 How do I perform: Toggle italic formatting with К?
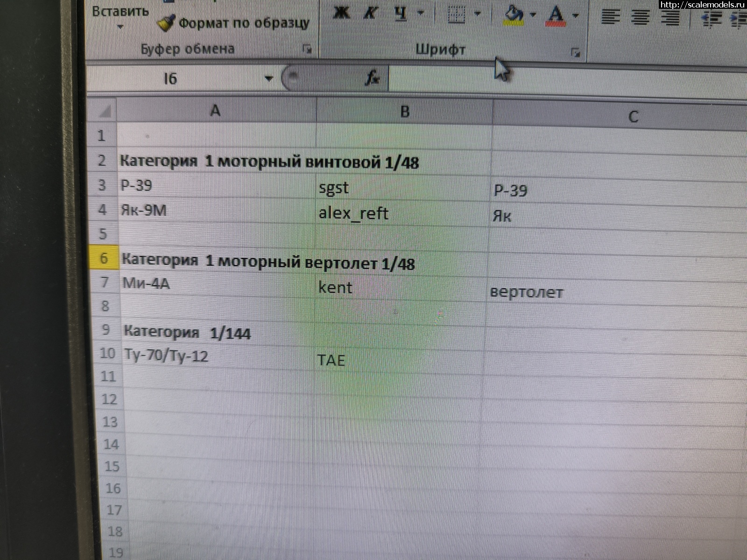pos(370,13)
